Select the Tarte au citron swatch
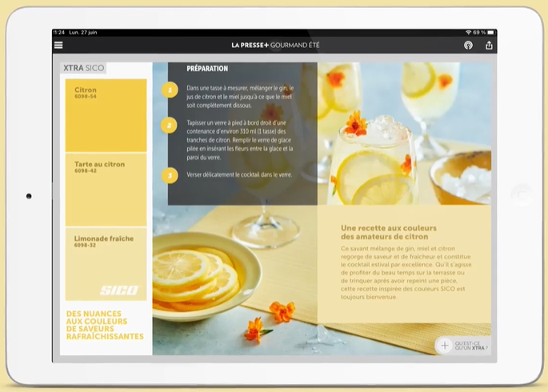Image resolution: width=548 pixels, height=392 pixels. pyautogui.click(x=106, y=190)
